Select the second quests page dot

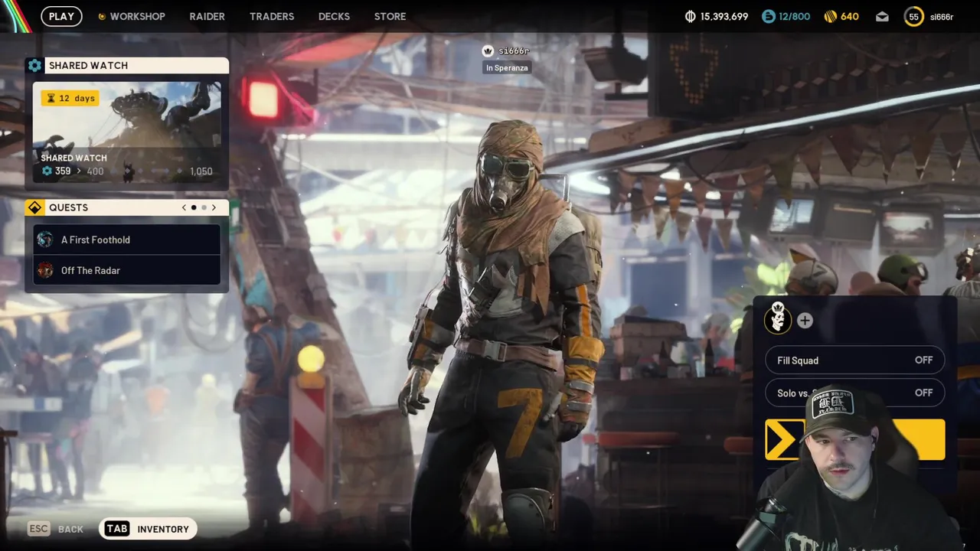coord(204,207)
